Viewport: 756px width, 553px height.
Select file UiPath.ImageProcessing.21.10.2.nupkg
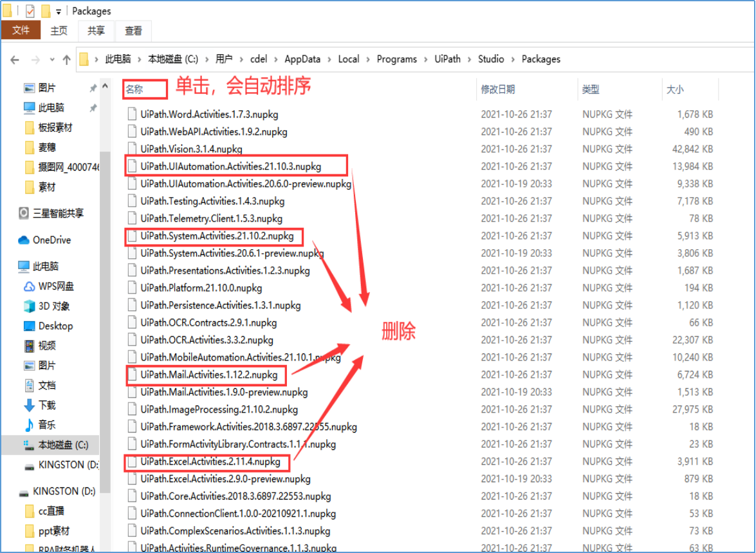(219, 409)
